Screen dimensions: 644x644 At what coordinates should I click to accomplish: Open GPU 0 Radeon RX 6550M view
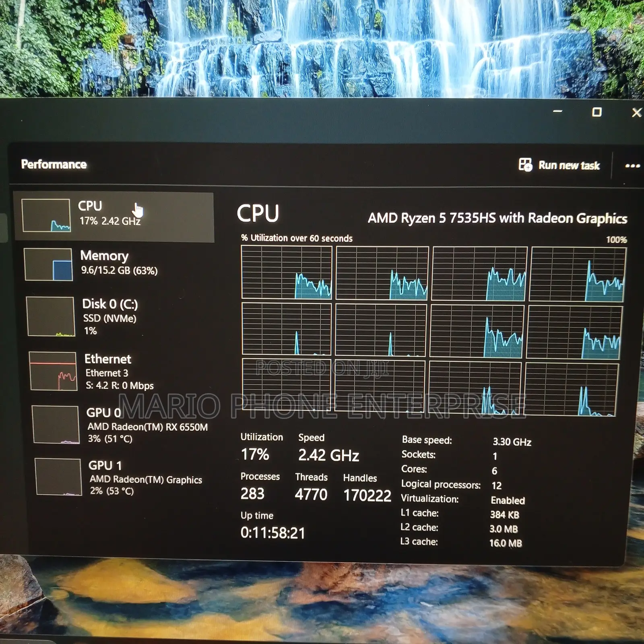pos(120,425)
